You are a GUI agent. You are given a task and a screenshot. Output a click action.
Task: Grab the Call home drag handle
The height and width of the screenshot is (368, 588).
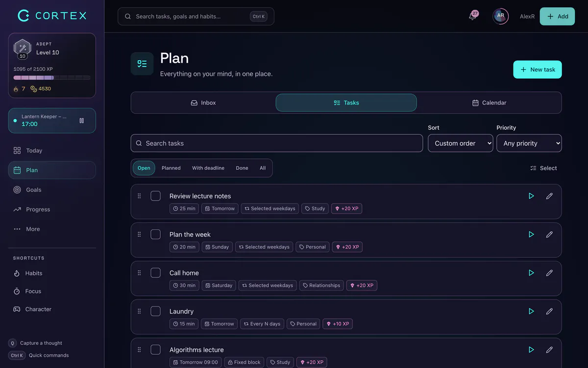[x=139, y=273]
